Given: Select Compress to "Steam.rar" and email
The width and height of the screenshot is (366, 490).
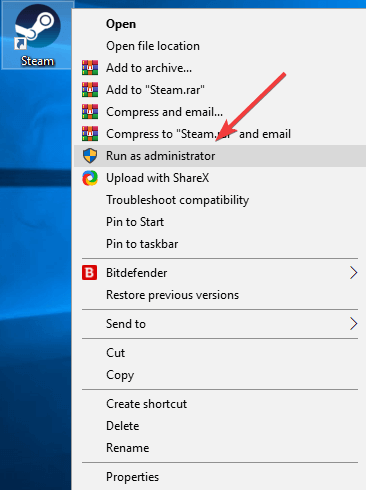Looking at the screenshot, I should (x=220, y=134).
